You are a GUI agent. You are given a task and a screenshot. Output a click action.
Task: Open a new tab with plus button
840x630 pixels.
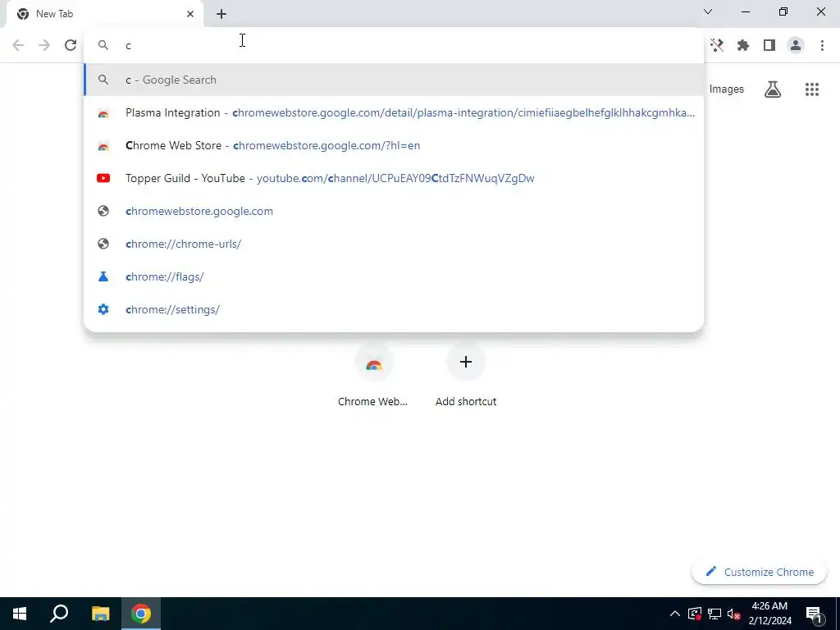[x=221, y=14]
